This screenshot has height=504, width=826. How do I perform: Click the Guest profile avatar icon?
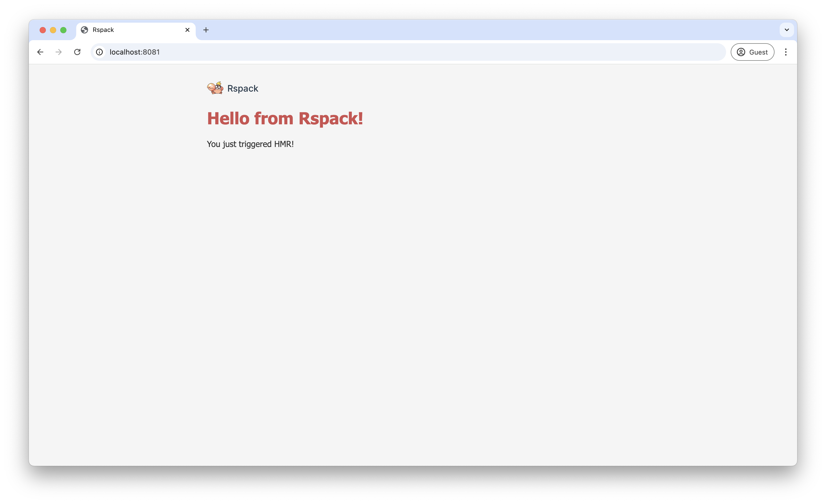coord(741,52)
